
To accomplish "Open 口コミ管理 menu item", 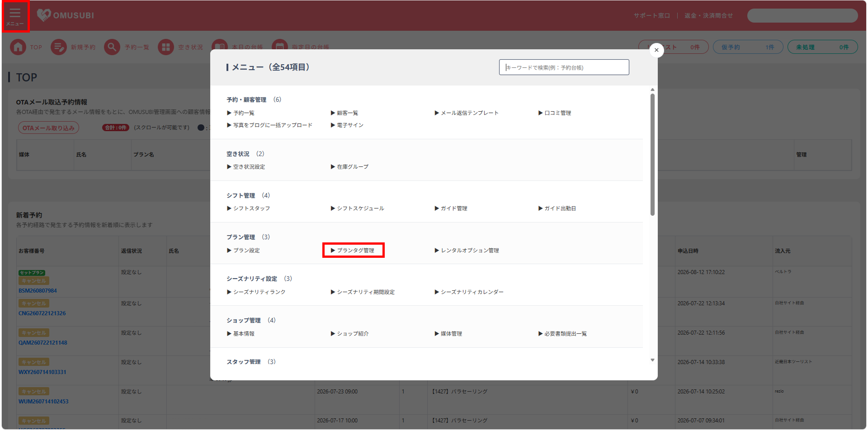I will pyautogui.click(x=554, y=113).
